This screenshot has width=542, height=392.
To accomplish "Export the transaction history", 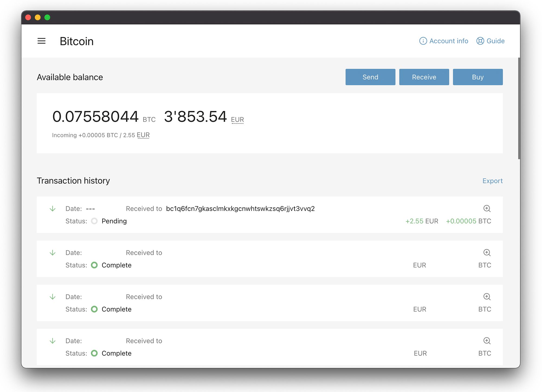I will (x=493, y=181).
